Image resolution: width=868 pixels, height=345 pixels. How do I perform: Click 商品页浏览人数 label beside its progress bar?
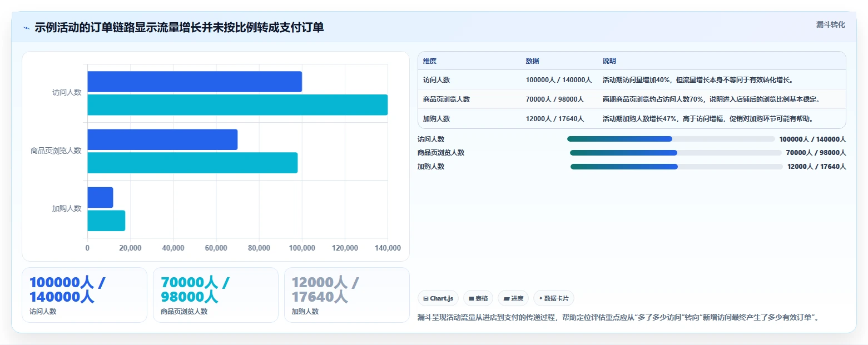[441, 153]
